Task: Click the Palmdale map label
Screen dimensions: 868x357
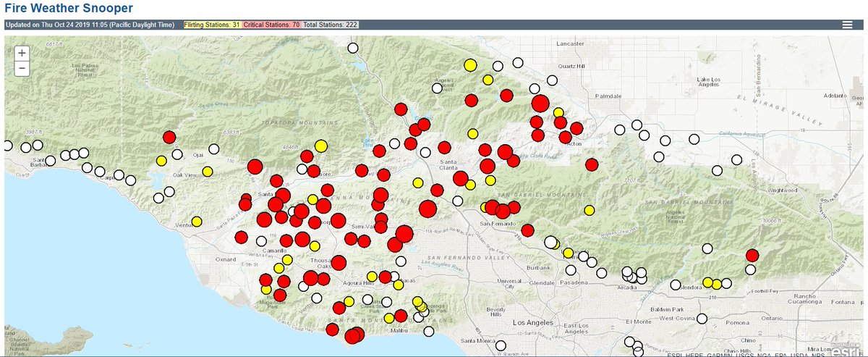Action: click(x=608, y=96)
